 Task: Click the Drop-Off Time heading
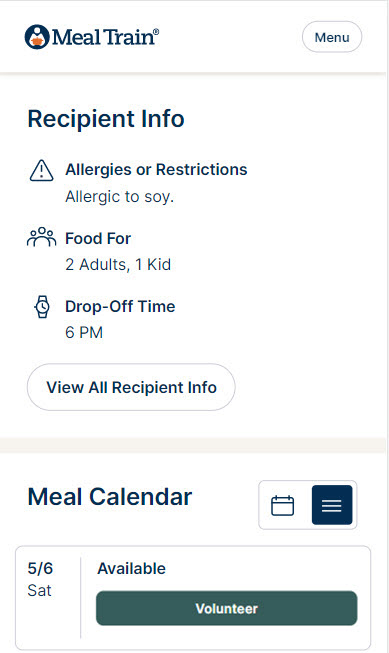pos(120,307)
